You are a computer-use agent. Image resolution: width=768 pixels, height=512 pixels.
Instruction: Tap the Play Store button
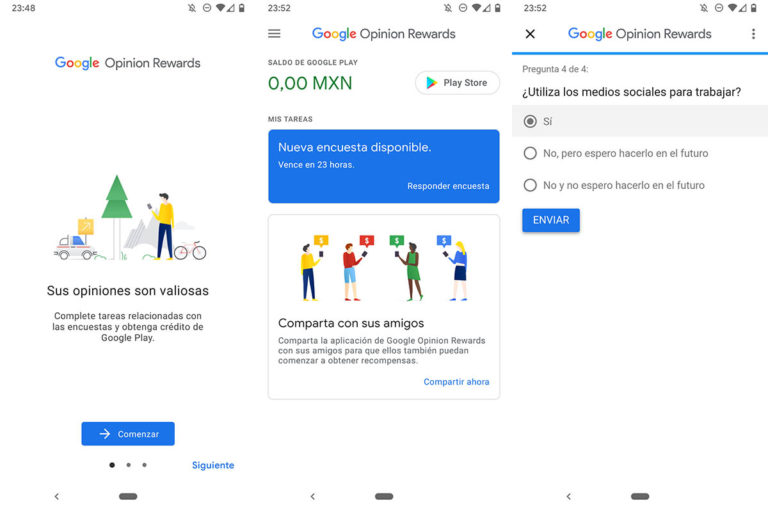[x=457, y=83]
